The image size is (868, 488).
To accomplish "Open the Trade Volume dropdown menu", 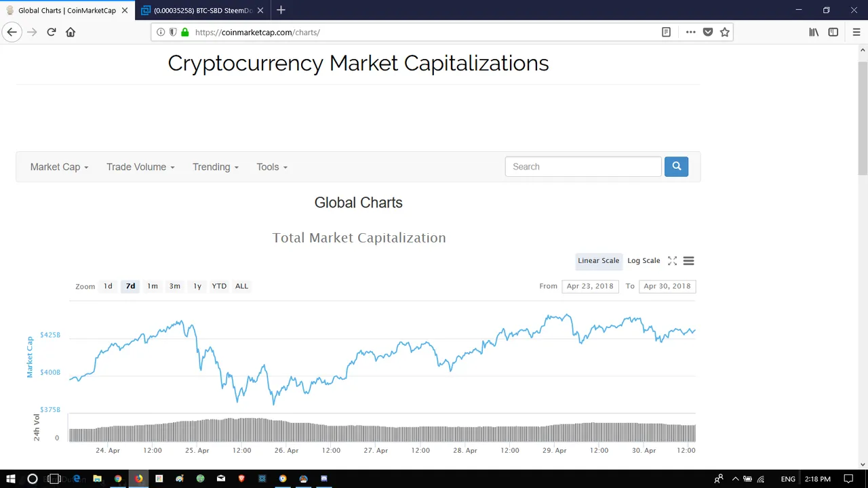I will (140, 167).
